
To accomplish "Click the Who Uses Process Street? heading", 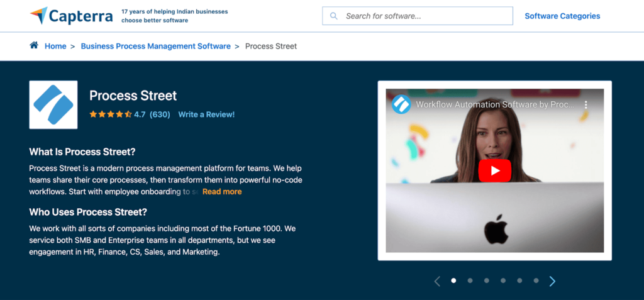I will pyautogui.click(x=88, y=213).
